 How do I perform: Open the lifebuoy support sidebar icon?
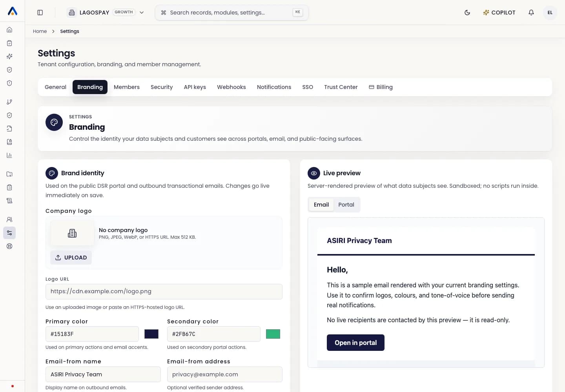pos(9,246)
